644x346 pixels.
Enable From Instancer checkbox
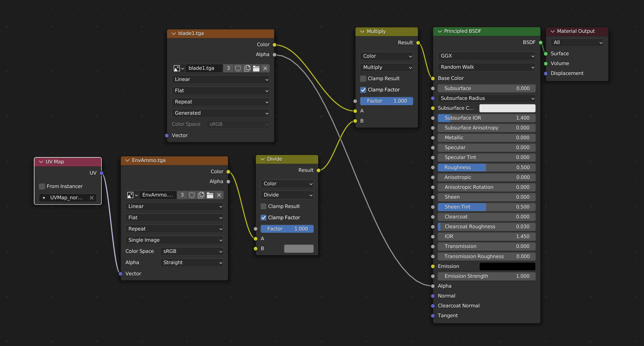[42, 186]
